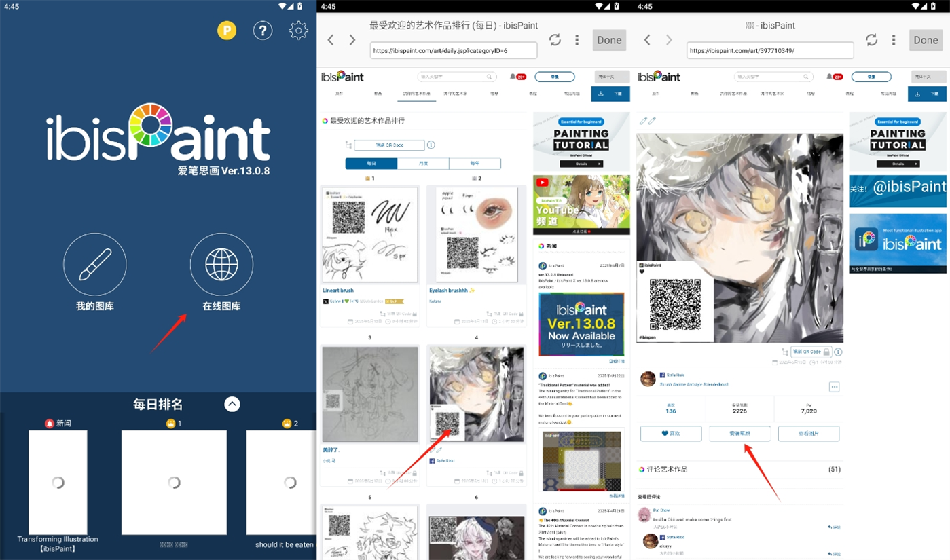
Task: Open the large artwork image
Action: [739, 238]
